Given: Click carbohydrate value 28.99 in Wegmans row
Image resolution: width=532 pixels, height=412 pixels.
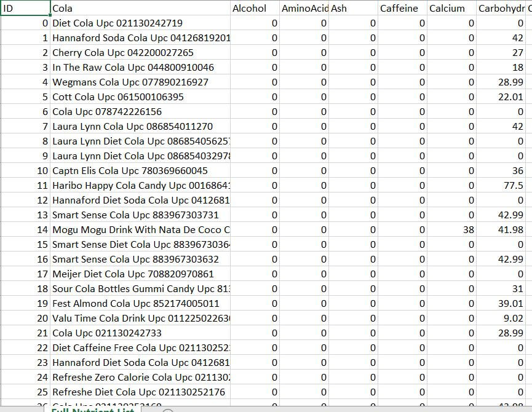Looking at the screenshot, I should [x=501, y=82].
